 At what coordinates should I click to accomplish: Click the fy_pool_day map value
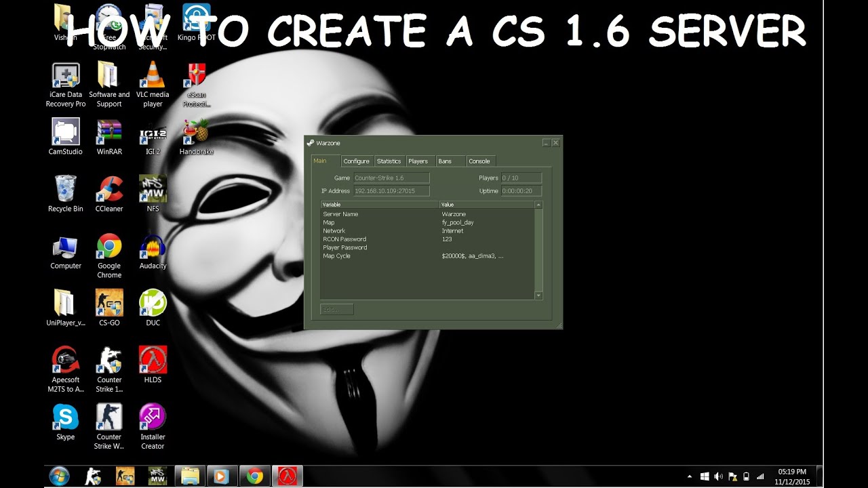click(458, 222)
